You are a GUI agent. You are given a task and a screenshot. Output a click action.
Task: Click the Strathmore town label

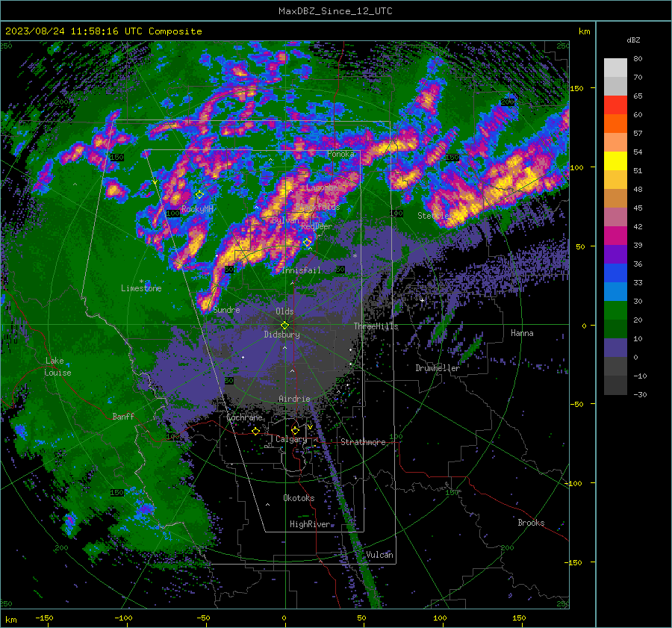(x=364, y=442)
